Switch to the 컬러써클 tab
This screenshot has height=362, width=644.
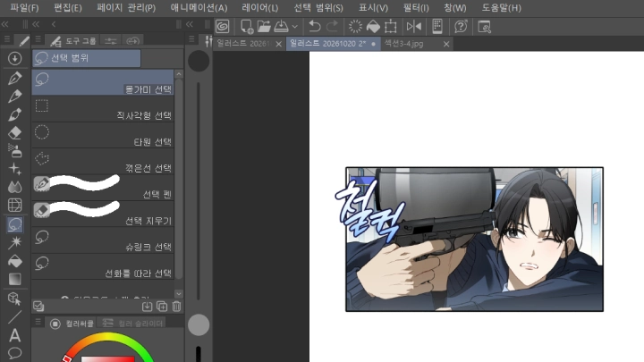pos(72,324)
